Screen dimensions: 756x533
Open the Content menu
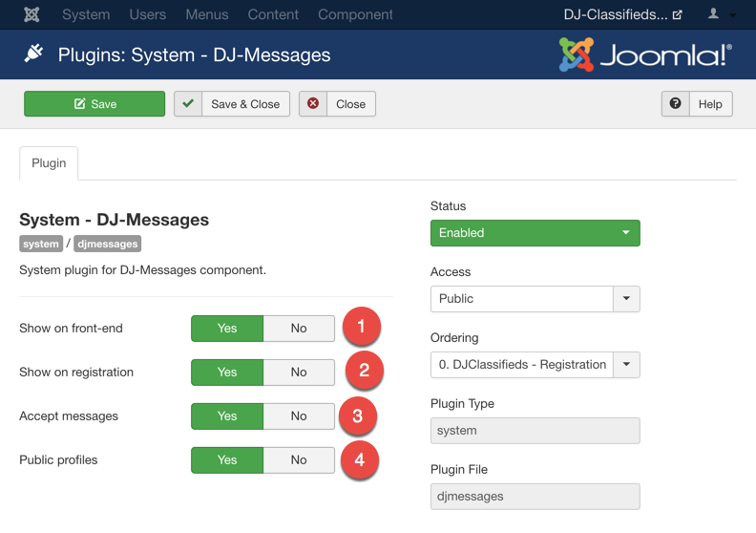[x=273, y=14]
